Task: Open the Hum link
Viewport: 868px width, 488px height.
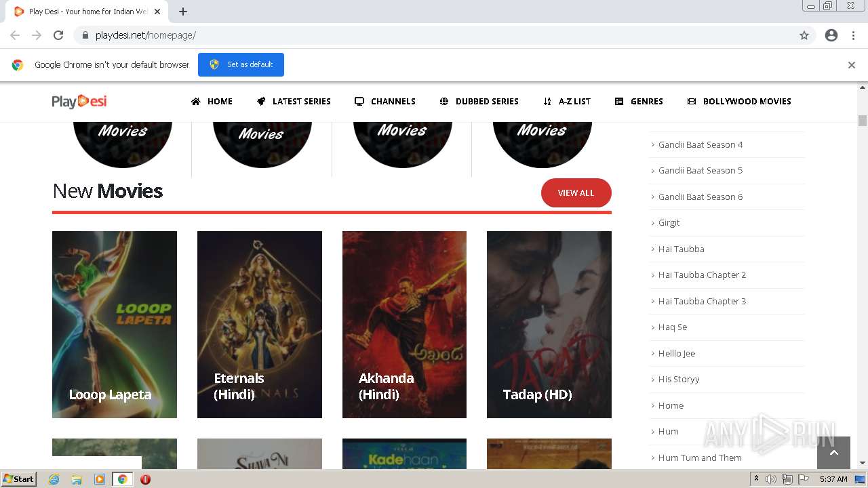Action: 668,431
